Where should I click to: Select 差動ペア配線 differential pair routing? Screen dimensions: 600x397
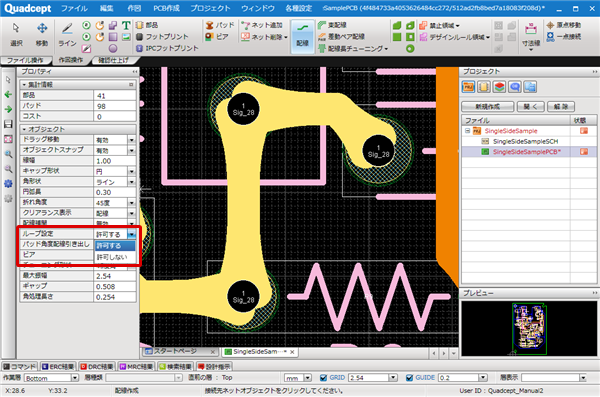[x=341, y=37]
